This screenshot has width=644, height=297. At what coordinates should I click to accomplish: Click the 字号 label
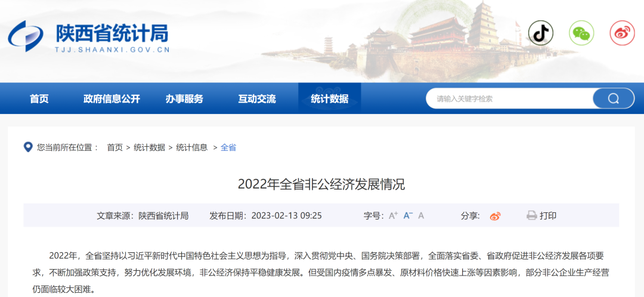(374, 216)
